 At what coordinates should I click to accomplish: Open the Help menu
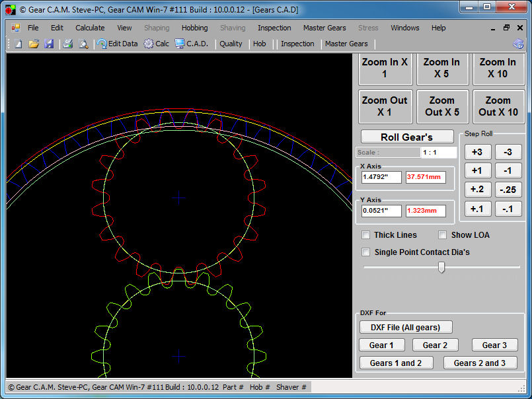438,28
